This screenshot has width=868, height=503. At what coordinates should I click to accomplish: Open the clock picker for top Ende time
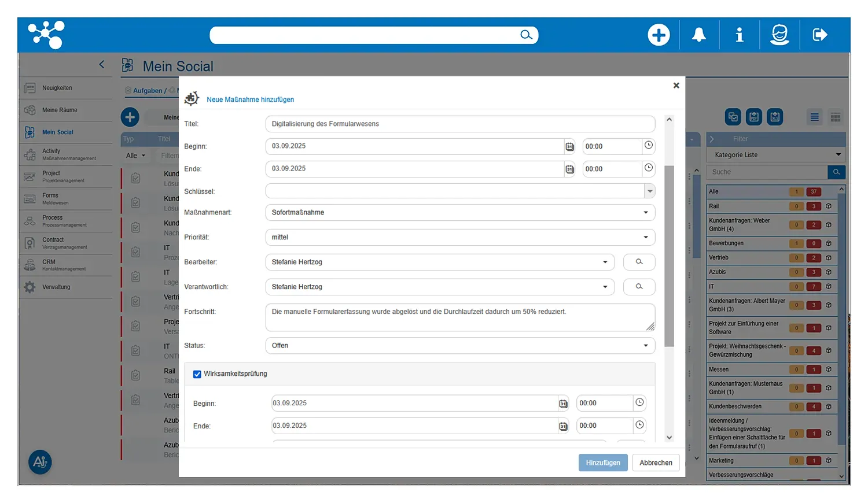tap(649, 168)
